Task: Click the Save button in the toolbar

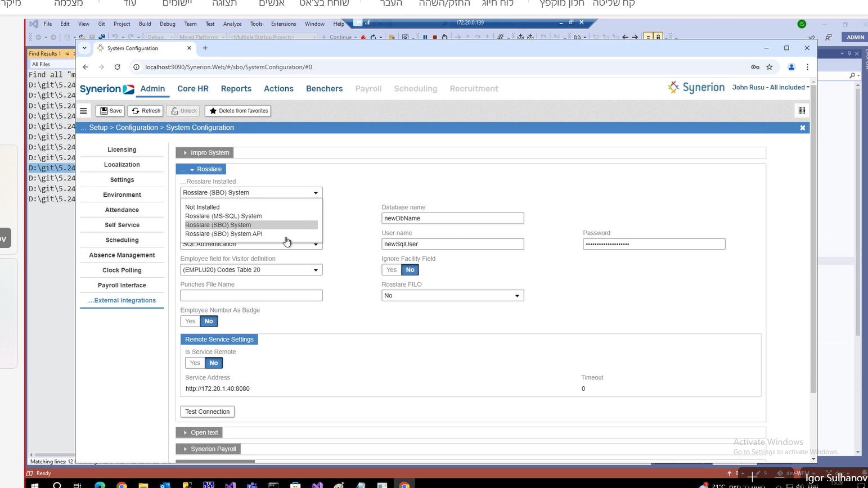Action: (111, 111)
